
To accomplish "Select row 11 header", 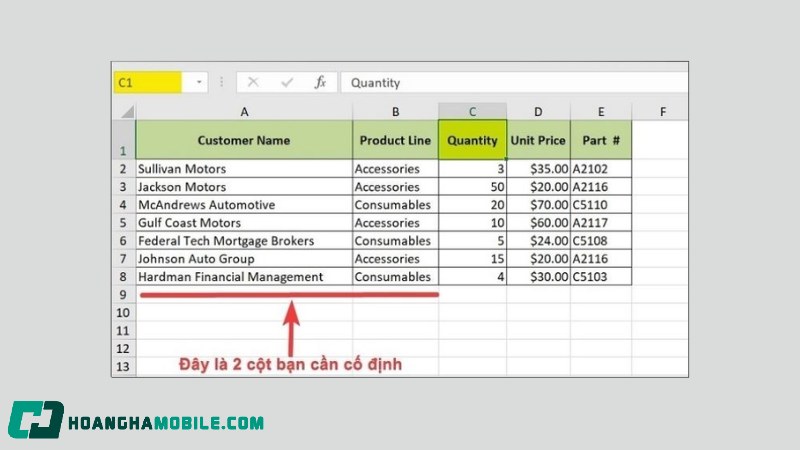I will pos(123,331).
